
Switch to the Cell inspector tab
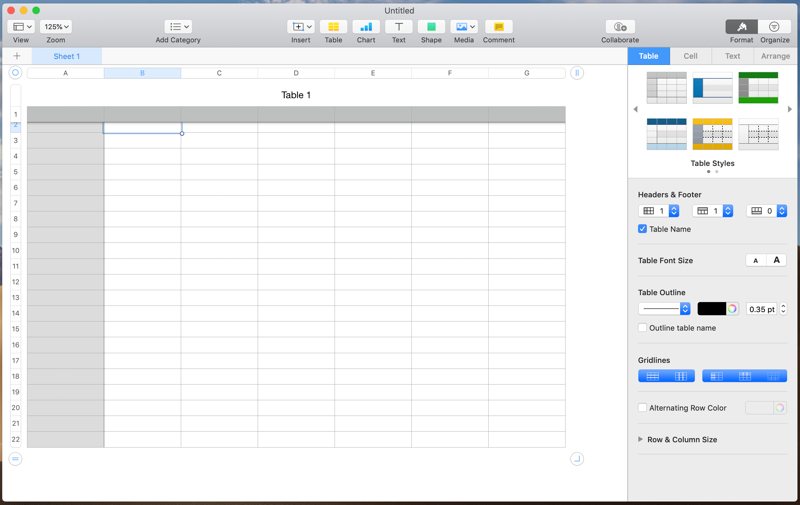click(690, 56)
